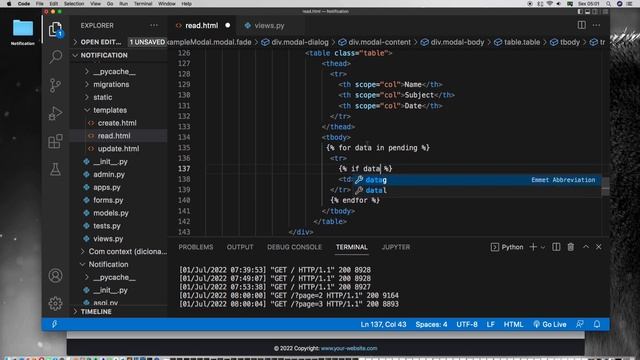
Task: Open macOS Spotlight search icon
Action: coord(608,4)
